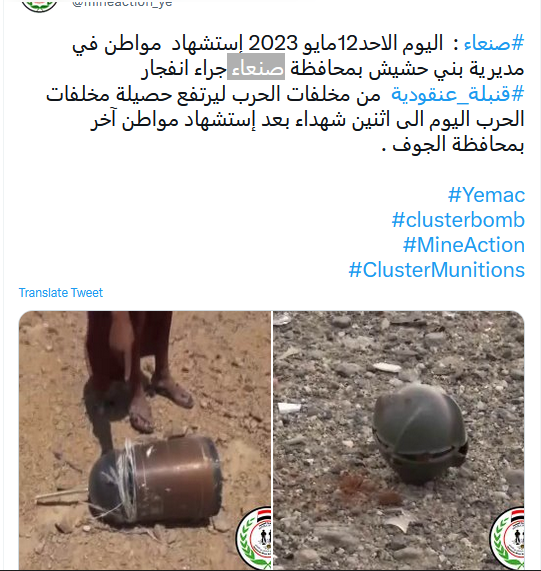Click the sandaled foot in the left photo
Viewport: 541px width, 571px height.
[x=172, y=391]
